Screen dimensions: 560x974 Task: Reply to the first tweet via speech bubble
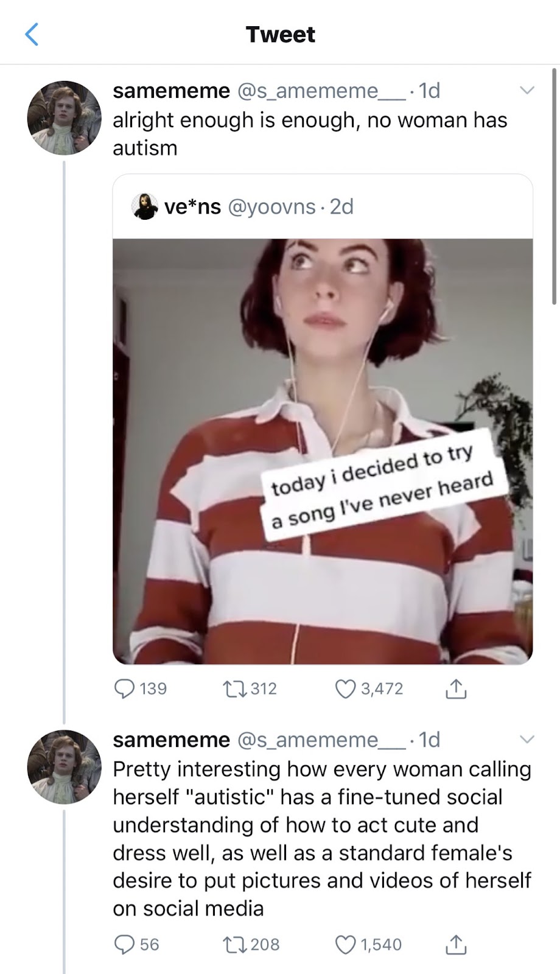pyautogui.click(x=125, y=688)
